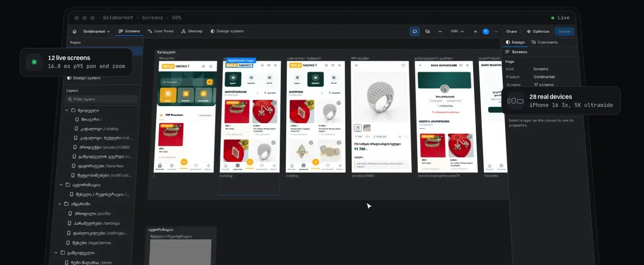This screenshot has width=644, height=265.
Task: Collapse the ანგარიში folder in Layers
Action: tap(60, 204)
